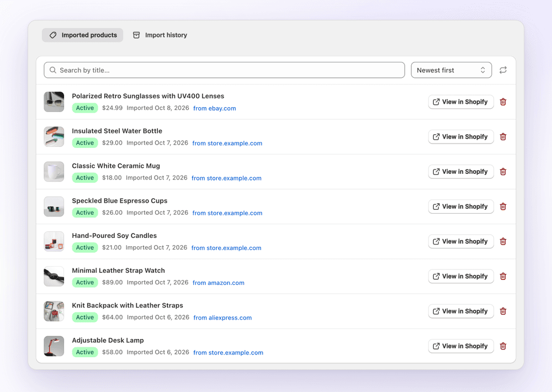Image resolution: width=552 pixels, height=392 pixels.
Task: Click the sunglasses product thumbnail
Action: [54, 102]
